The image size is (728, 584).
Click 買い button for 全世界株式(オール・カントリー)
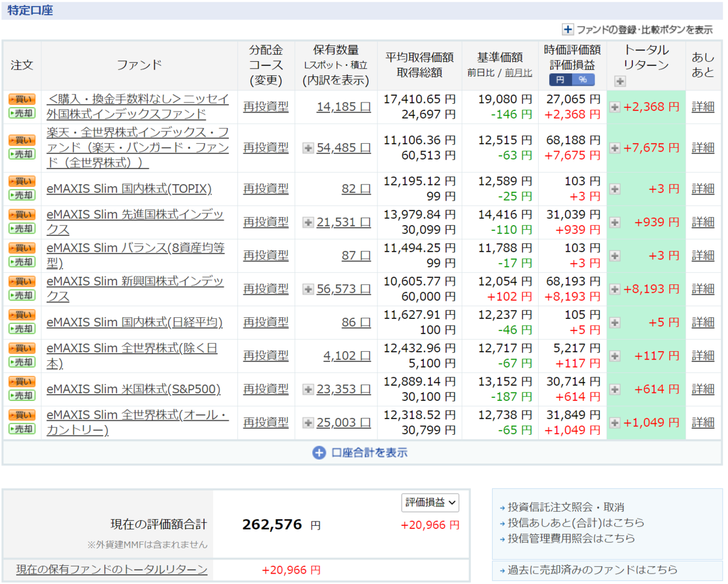[x=22, y=415]
